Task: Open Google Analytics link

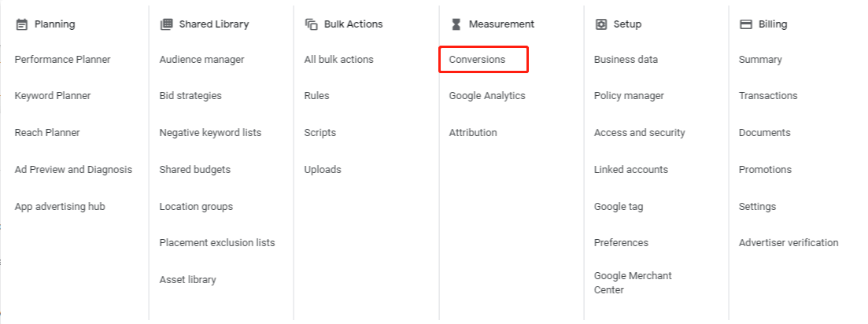Action: [487, 96]
